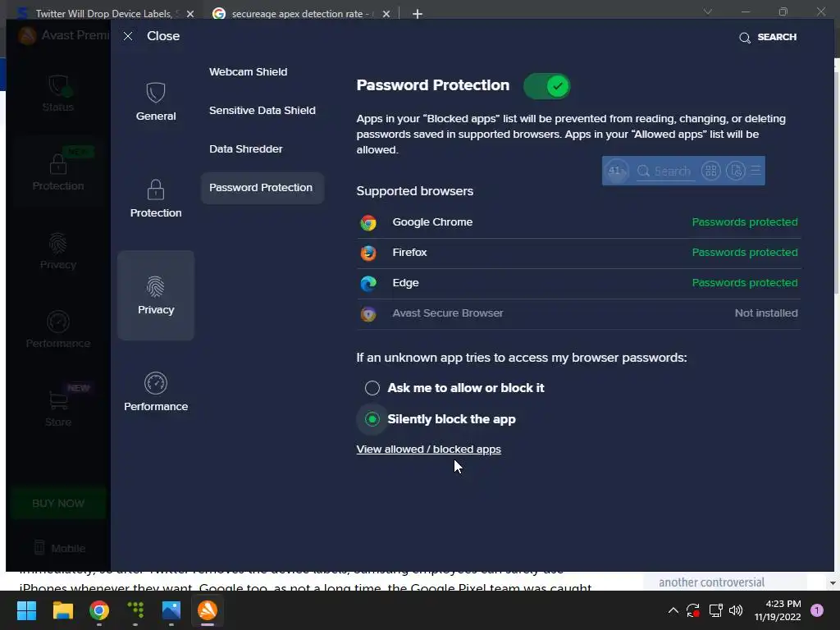Open the overlay hamburger menu icon
Viewport: 840px width, 630px height.
point(756,171)
